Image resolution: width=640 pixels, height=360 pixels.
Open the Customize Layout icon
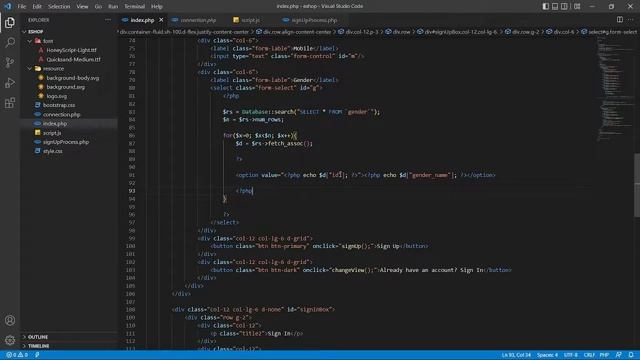coord(577,6)
